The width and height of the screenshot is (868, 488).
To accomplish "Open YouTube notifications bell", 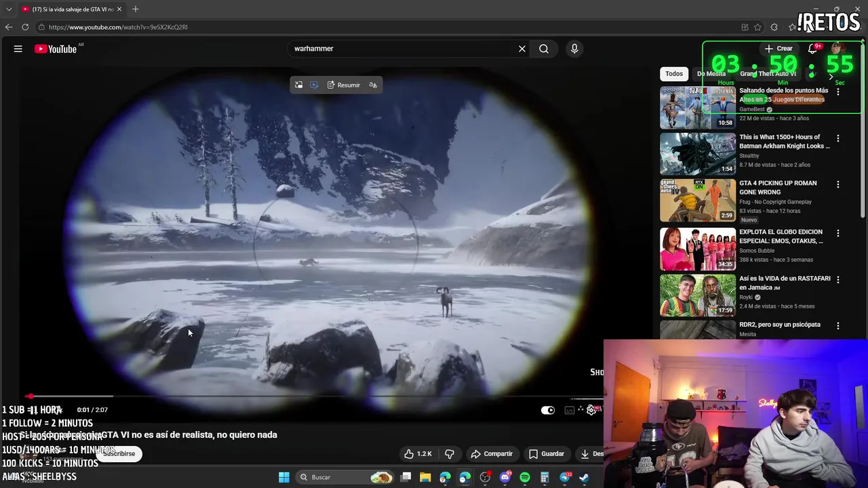I will tap(812, 49).
